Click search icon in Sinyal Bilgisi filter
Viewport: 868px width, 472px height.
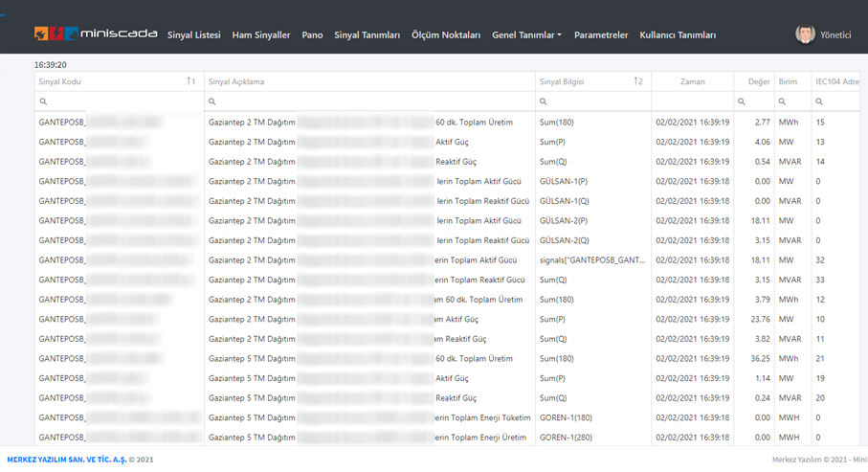[x=544, y=101]
